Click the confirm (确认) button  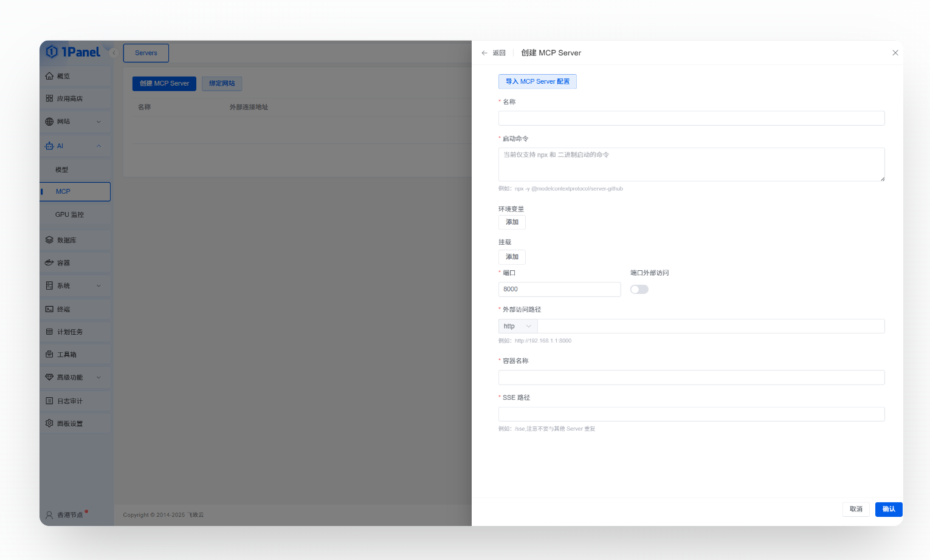coord(888,509)
